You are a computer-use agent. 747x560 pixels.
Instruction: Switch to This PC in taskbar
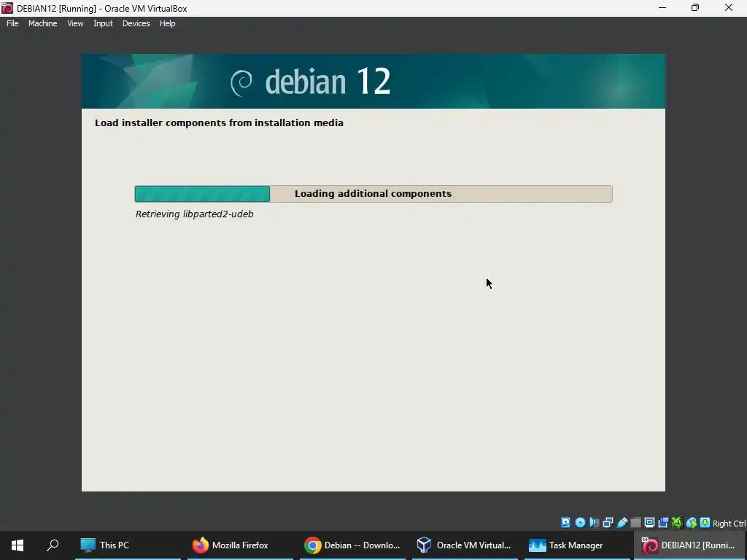point(128,545)
